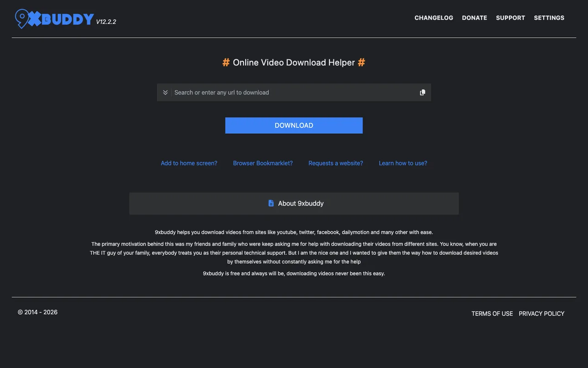Select DONATE in the top navigation
588x368 pixels.
(x=475, y=17)
